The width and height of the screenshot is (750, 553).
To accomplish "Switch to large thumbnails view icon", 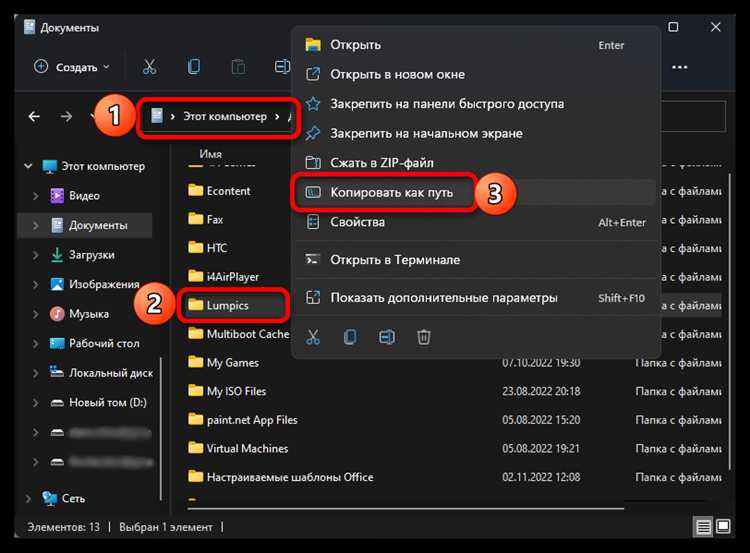I will pos(723,527).
